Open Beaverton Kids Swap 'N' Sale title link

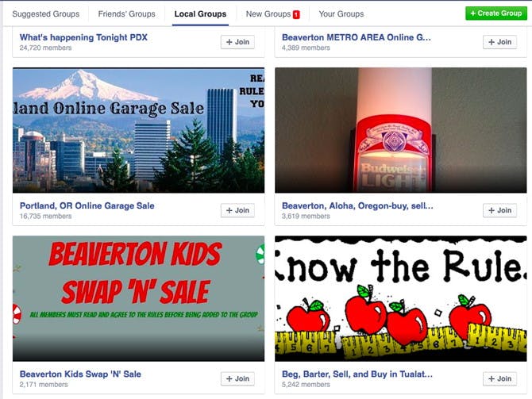click(x=80, y=374)
